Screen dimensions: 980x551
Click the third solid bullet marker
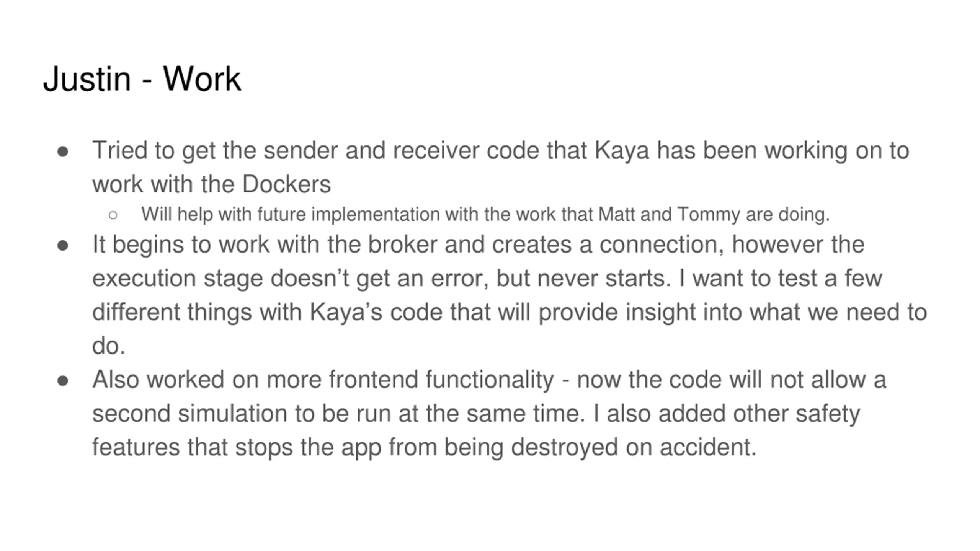tap(63, 381)
